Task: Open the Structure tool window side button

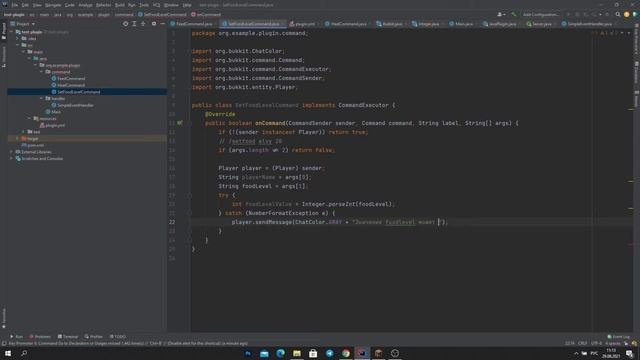Action: [4, 56]
